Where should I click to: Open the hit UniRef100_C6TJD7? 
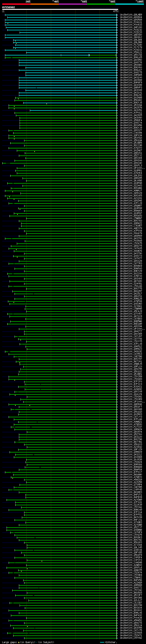click(131, 336)
